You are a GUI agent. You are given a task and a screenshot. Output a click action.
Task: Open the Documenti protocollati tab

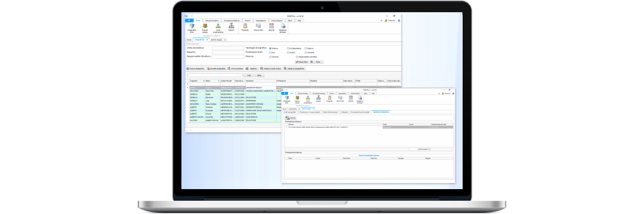click(x=360, y=112)
